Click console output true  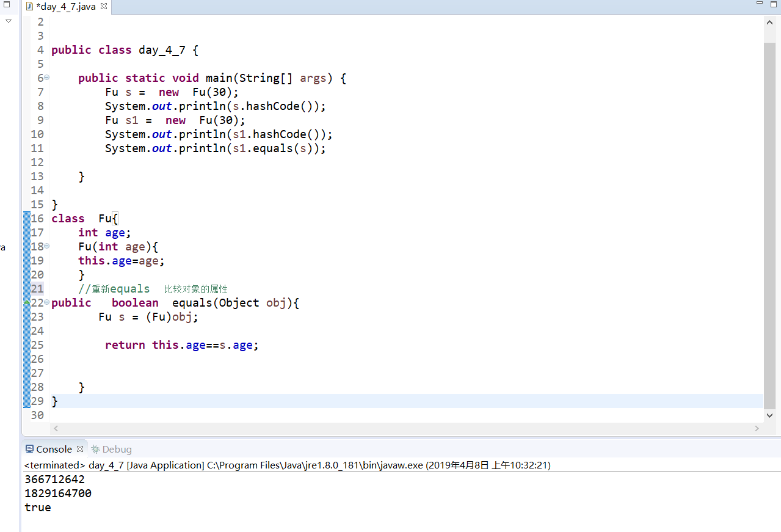(38, 508)
